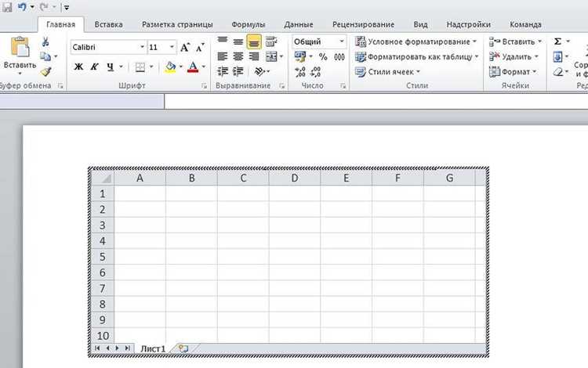The width and height of the screenshot is (588, 368).
Task: Click the Redo arrow icon
Action: (x=44, y=7)
